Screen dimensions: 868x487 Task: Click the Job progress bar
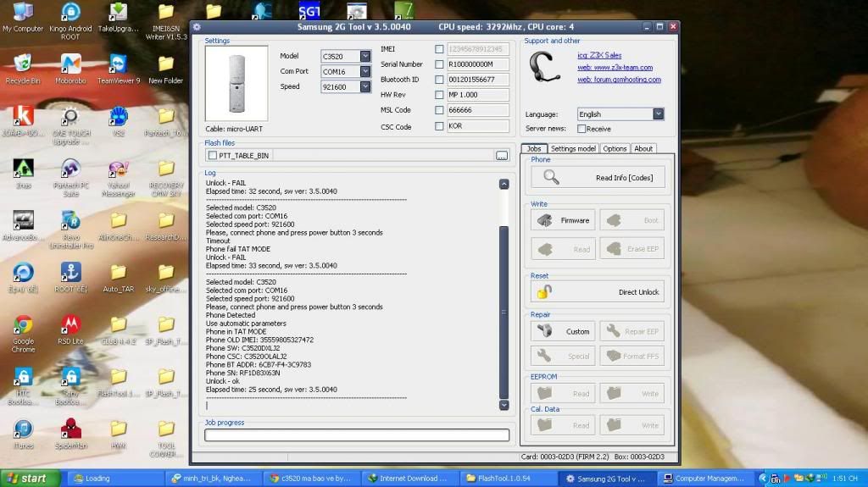tap(357, 435)
